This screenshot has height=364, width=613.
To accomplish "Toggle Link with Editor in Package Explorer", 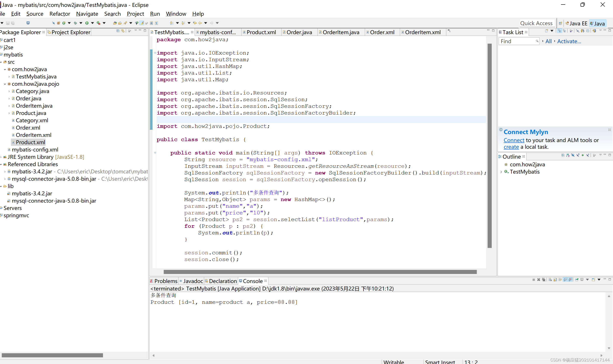I will [x=123, y=31].
